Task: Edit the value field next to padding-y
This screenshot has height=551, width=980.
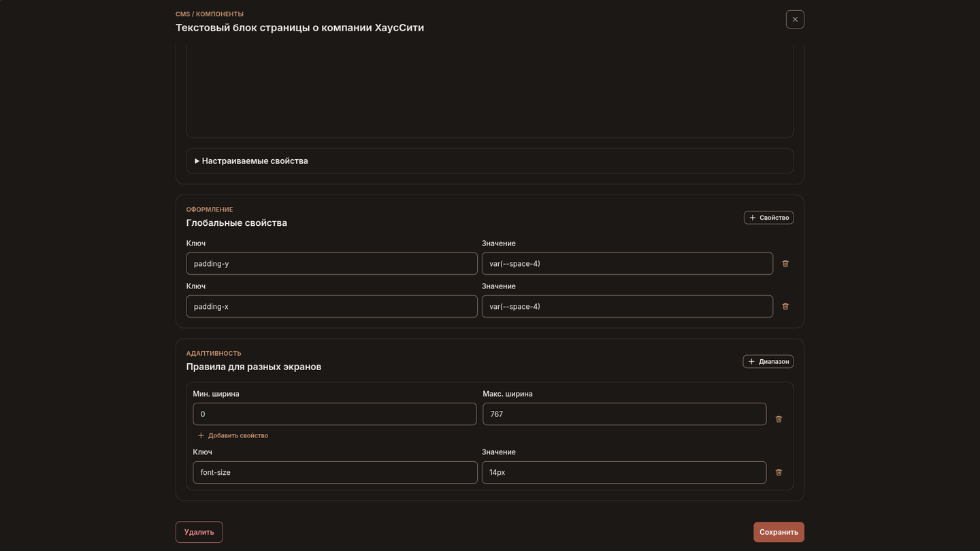Action: [x=627, y=263]
